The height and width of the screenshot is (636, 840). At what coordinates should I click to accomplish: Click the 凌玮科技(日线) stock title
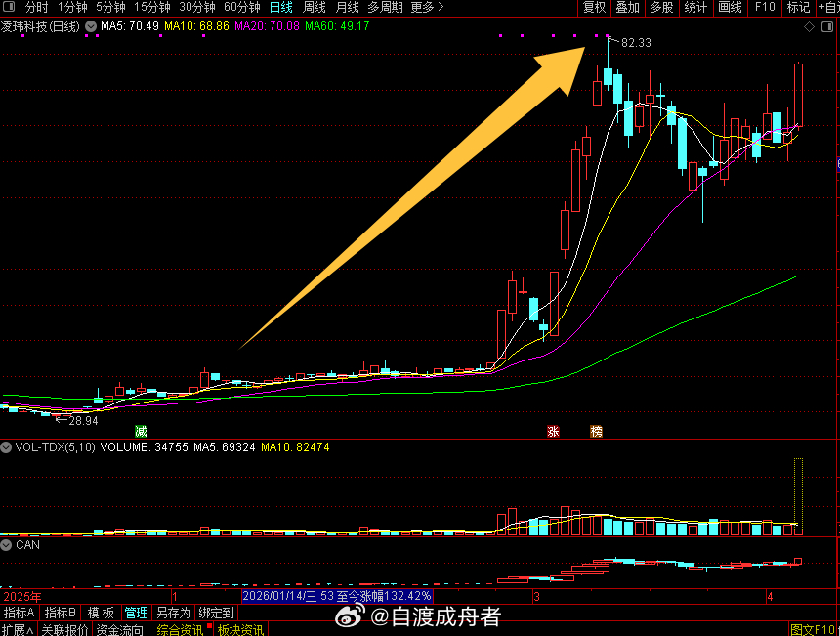[40, 26]
